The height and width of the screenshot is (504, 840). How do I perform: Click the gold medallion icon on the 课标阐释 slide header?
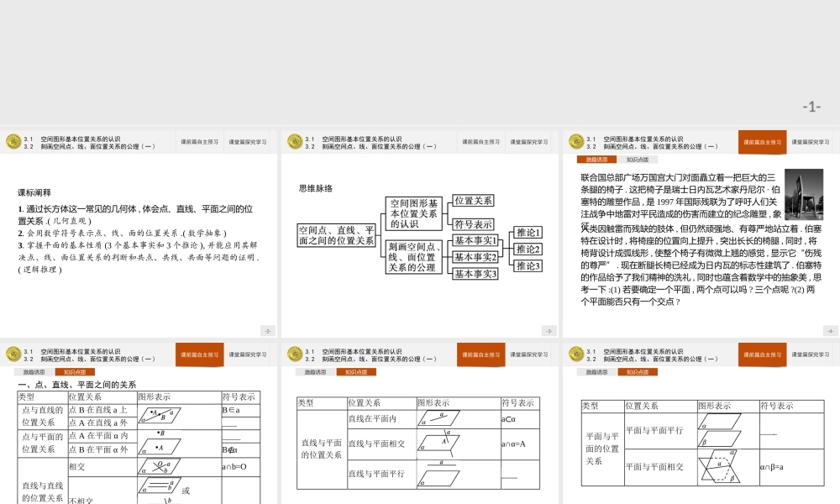12,142
